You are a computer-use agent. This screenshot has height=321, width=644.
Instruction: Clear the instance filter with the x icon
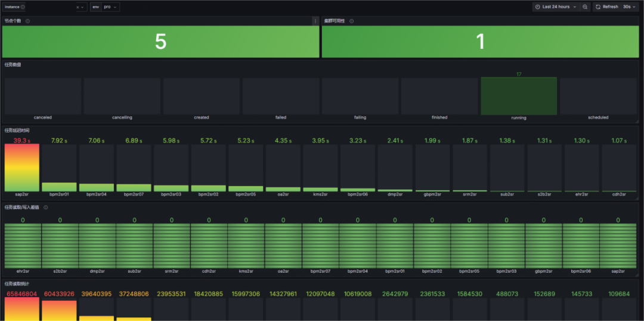[x=77, y=7]
